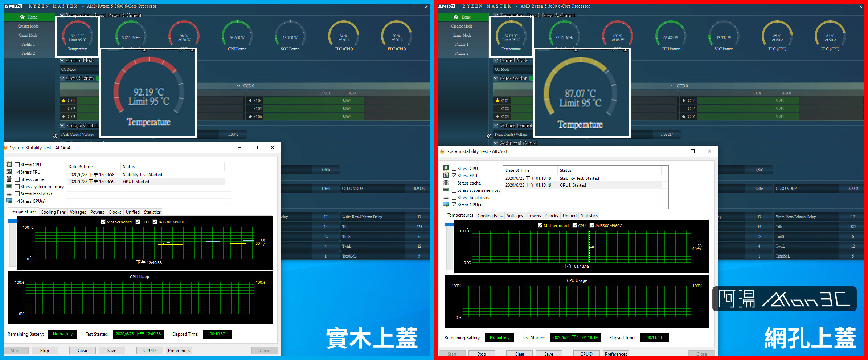Uncheck Stress FPU in 12:49:58 AIDA64 window
This screenshot has height=360, width=868.
[17, 172]
